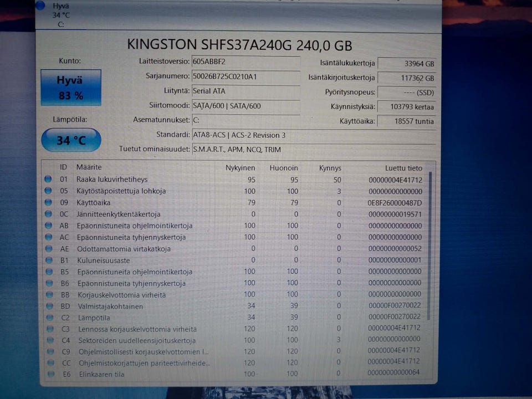Viewport: 532px width, 399px height.
Task: Select the Elinkaaren tila attribute text
Action: pos(101,374)
